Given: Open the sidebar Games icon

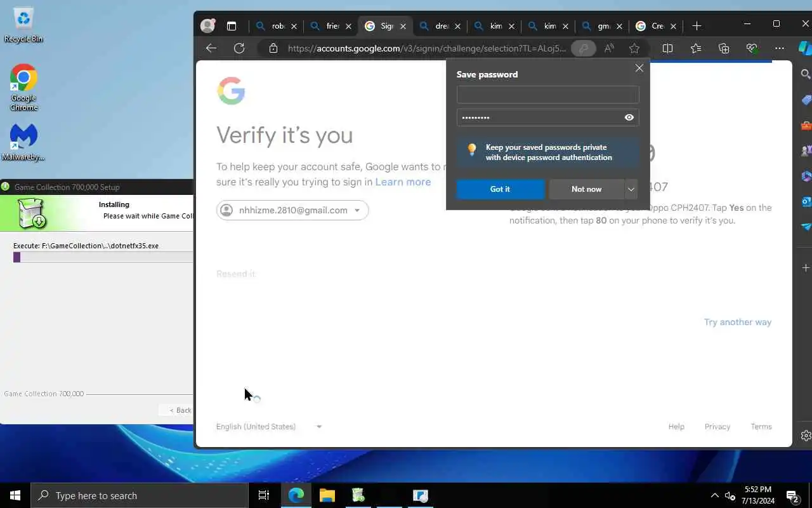Looking at the screenshot, I should tap(806, 150).
